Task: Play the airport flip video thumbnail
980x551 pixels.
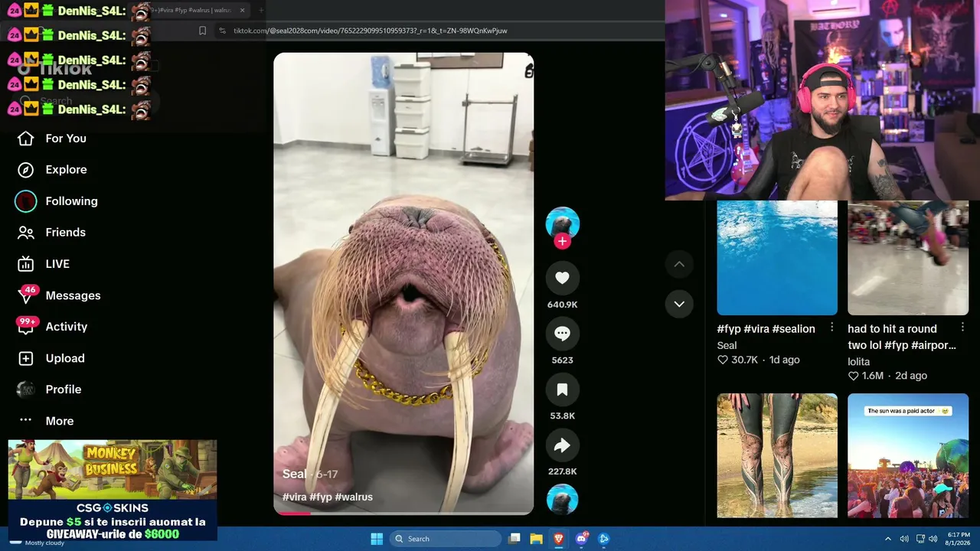Action: click(908, 258)
